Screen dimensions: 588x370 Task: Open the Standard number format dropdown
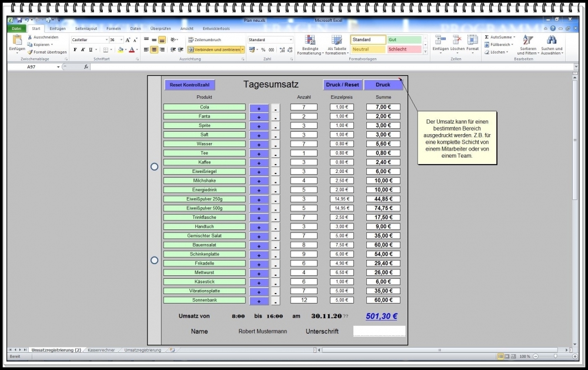[x=292, y=39]
